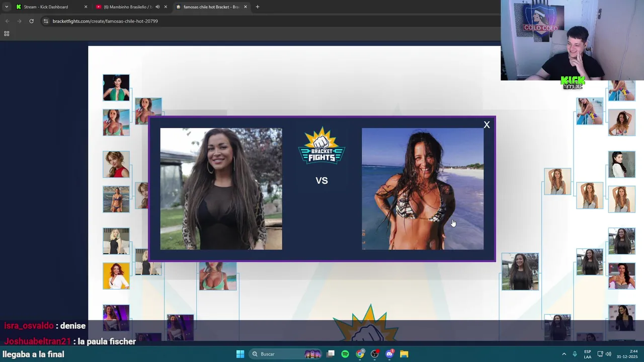Viewport: 644px width, 362px height.
Task: Select the blonde in black dress thumbnail
Action: coord(116,241)
